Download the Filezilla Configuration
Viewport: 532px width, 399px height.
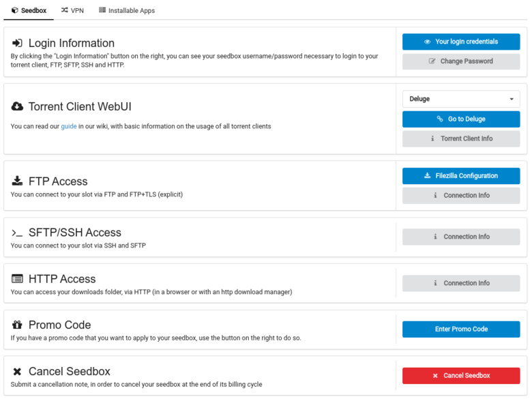(461, 176)
